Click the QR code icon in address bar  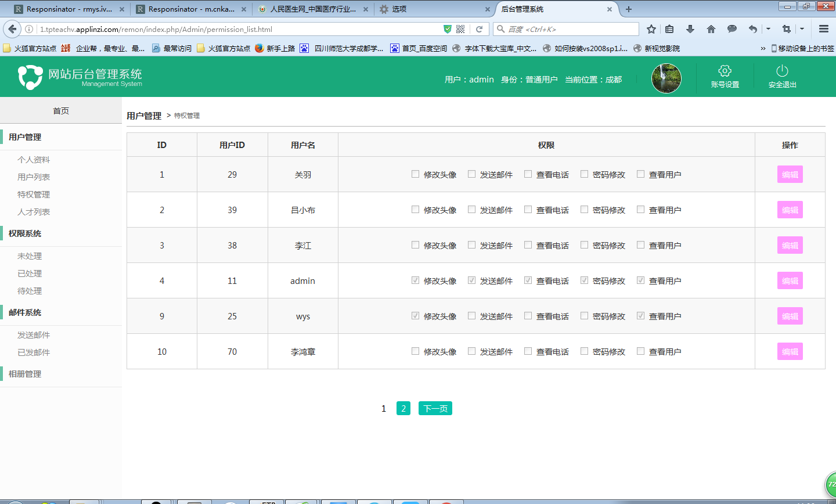(x=460, y=29)
